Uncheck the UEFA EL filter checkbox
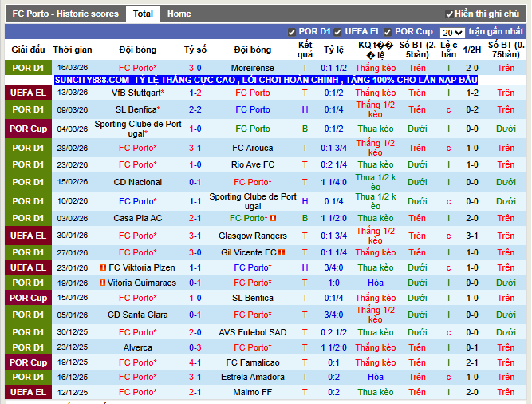The height and width of the screenshot is (404, 532). click(338, 32)
